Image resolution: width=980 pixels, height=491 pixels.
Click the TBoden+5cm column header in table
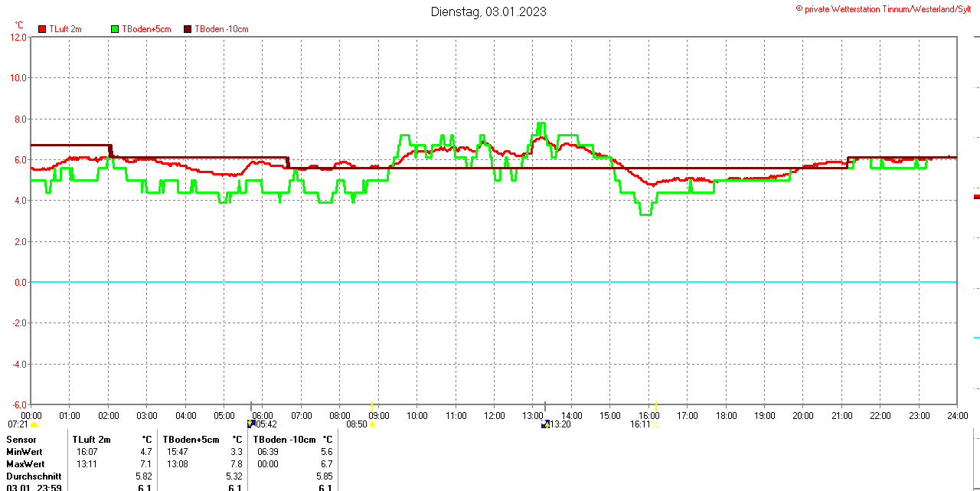click(191, 440)
